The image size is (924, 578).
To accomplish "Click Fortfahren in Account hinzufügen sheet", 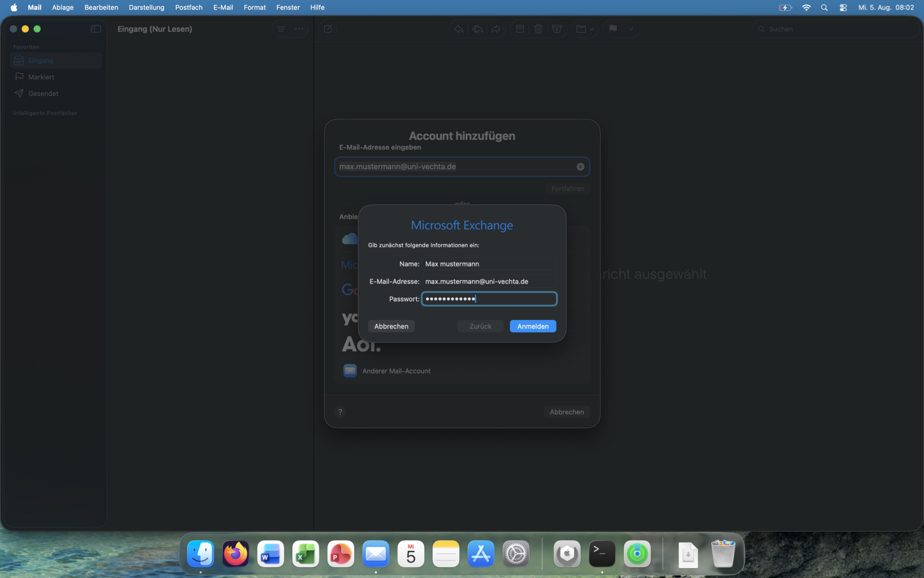I will click(x=568, y=189).
